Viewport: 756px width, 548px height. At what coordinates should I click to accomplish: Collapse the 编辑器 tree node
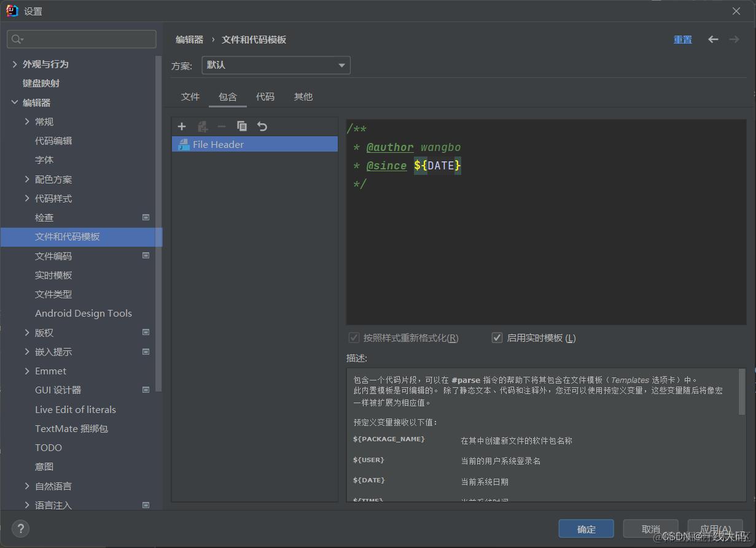click(x=15, y=102)
